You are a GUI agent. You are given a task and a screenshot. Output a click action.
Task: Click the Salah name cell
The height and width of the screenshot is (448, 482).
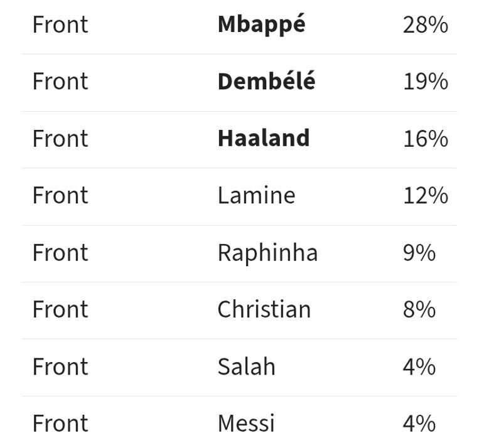(246, 366)
